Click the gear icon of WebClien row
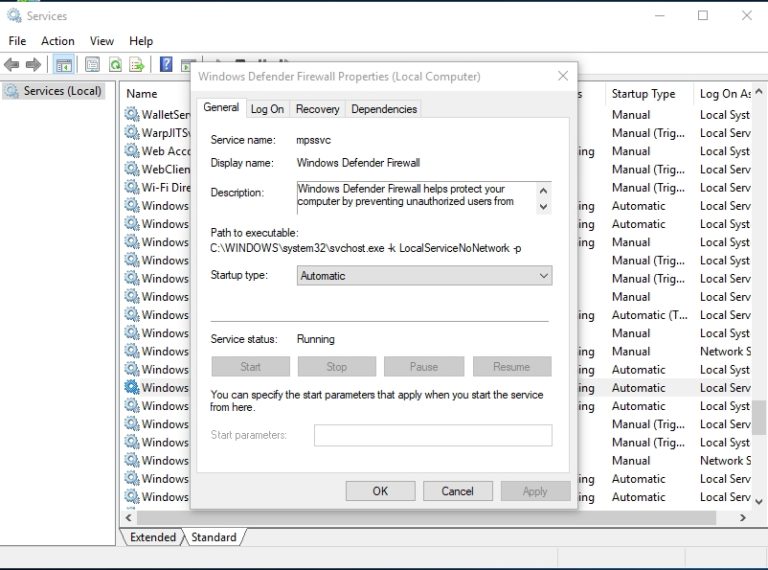The image size is (768, 570). point(131,169)
